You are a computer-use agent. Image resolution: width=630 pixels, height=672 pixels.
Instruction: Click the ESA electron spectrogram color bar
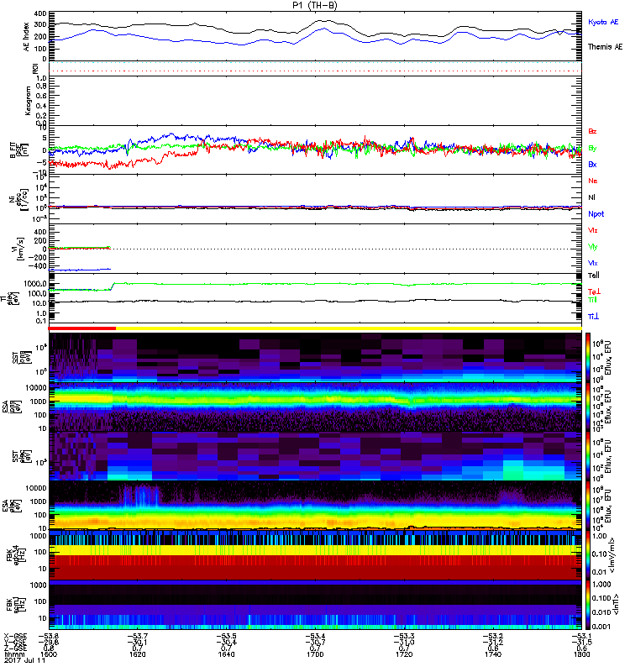[588, 506]
